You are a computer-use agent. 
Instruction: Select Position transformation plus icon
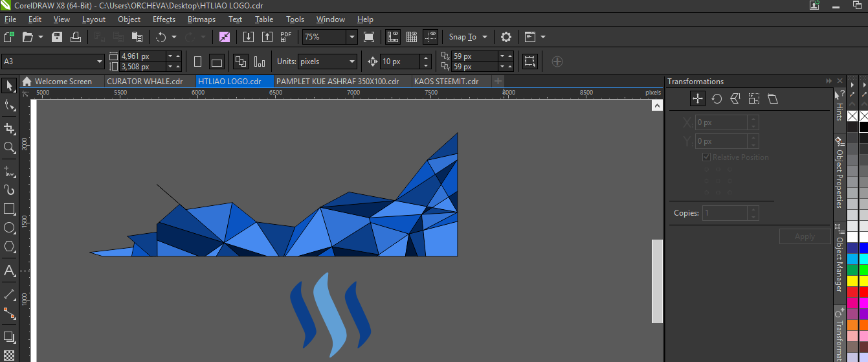[x=697, y=98]
